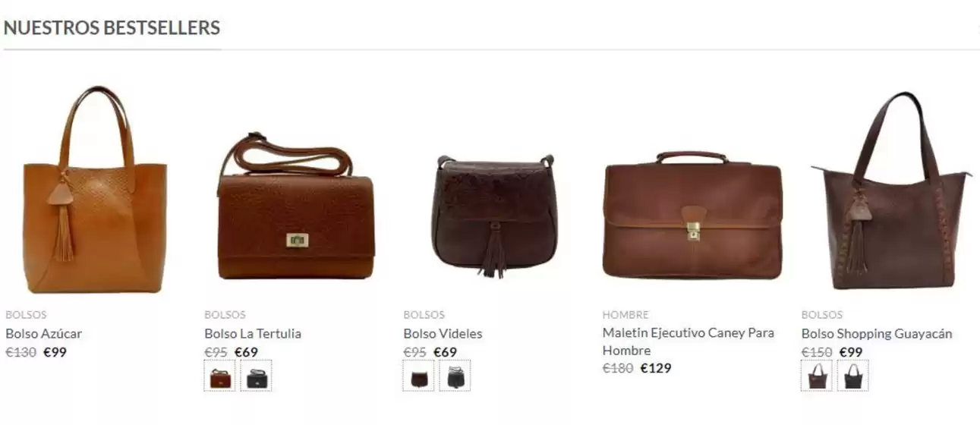Click the Nuestros Bestsellers section heading
Screen dimensions: 980x425
pyautogui.click(x=112, y=28)
